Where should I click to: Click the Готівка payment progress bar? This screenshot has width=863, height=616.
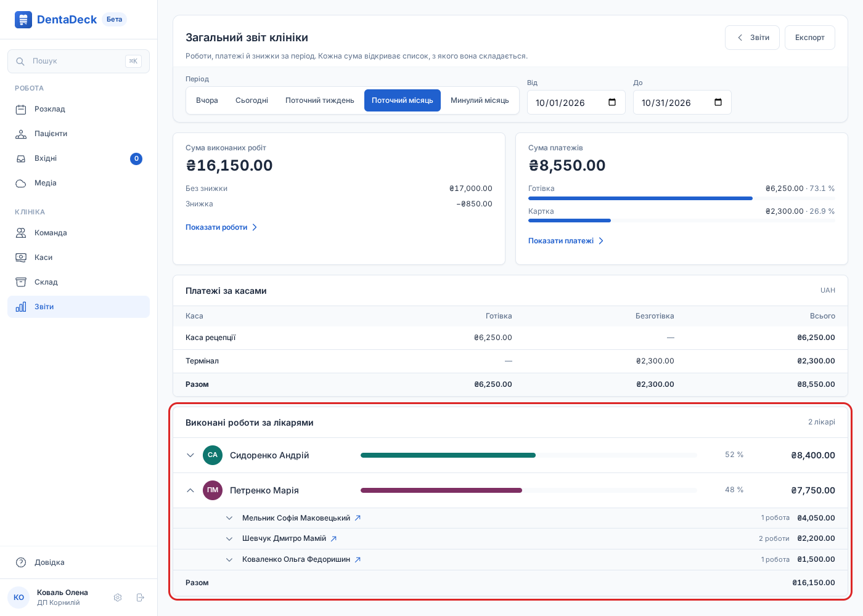[682, 198]
